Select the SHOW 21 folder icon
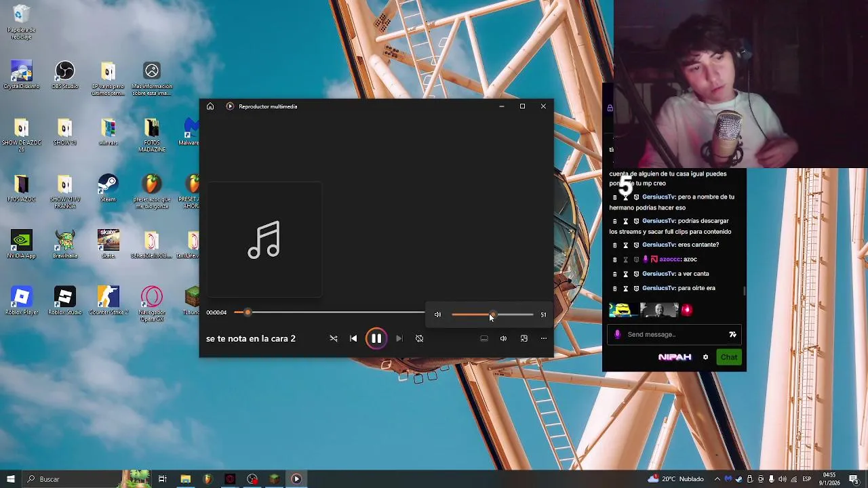 click(65, 131)
